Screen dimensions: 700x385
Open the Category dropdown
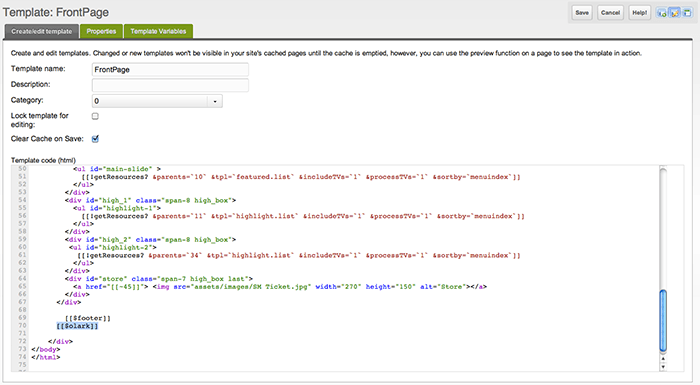[x=157, y=101]
